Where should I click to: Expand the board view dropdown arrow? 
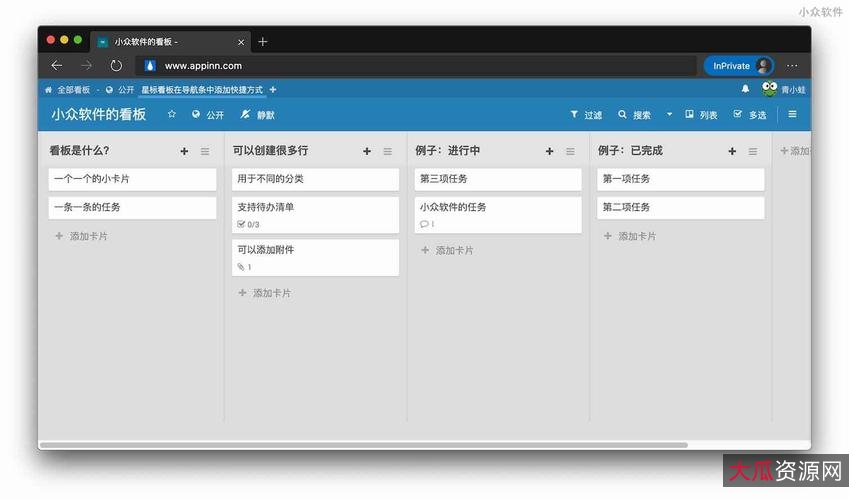[669, 114]
